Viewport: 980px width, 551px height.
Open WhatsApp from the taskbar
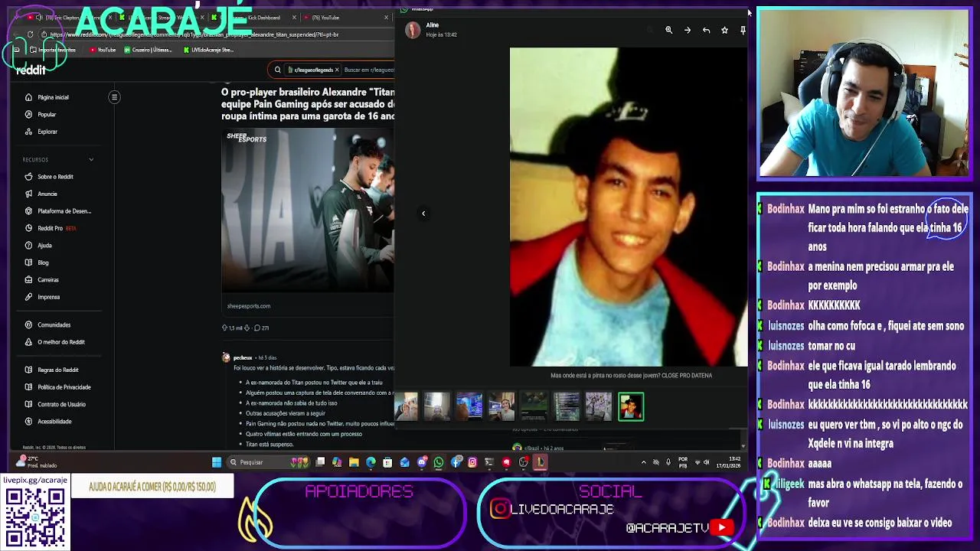[439, 462]
